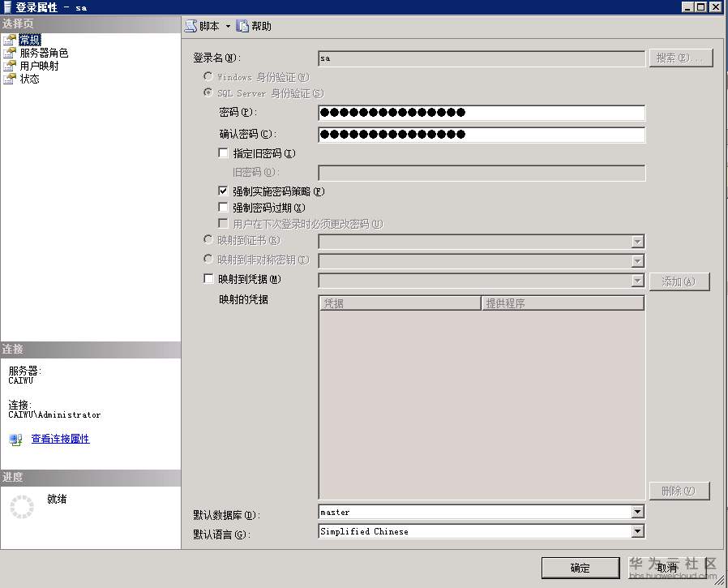Click the 提供程序 column header

tap(563, 303)
